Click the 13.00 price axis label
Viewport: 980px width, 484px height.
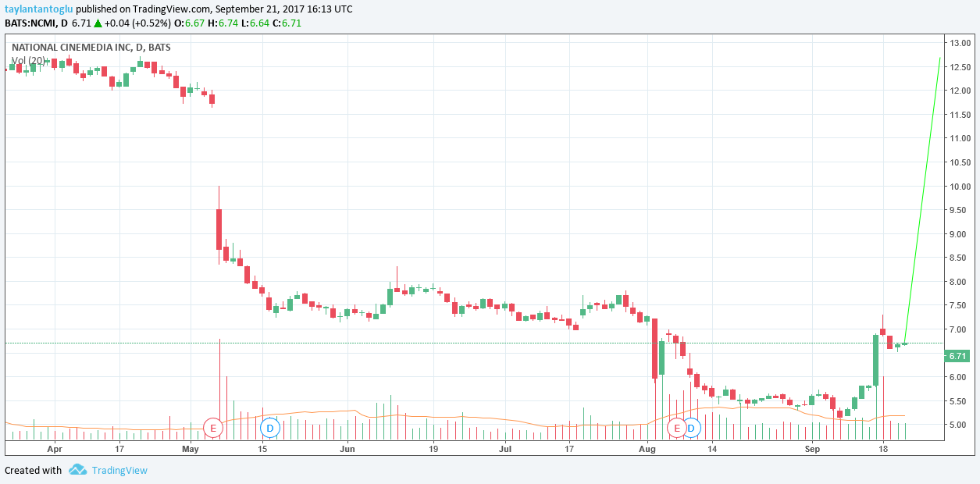tap(960, 43)
